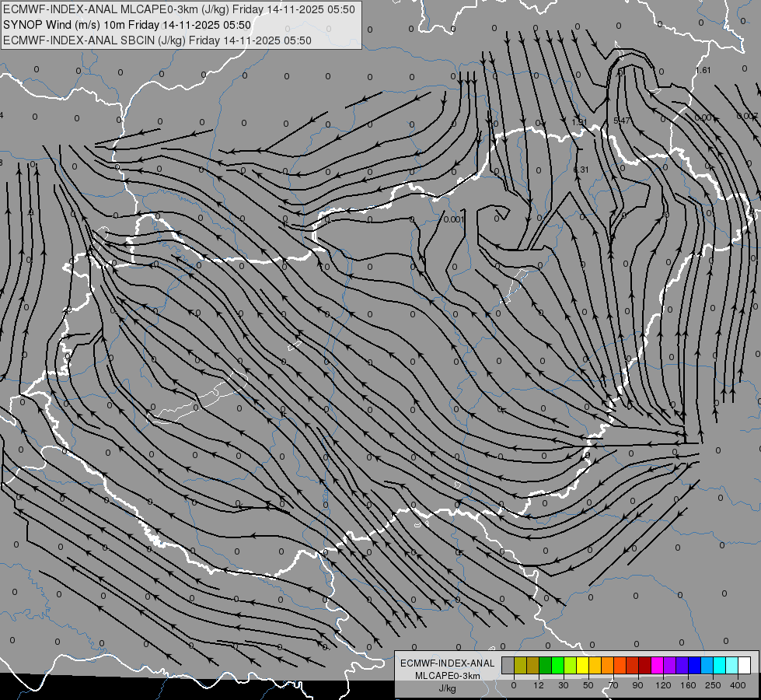Select the 12 tick label on the legend

(539, 685)
